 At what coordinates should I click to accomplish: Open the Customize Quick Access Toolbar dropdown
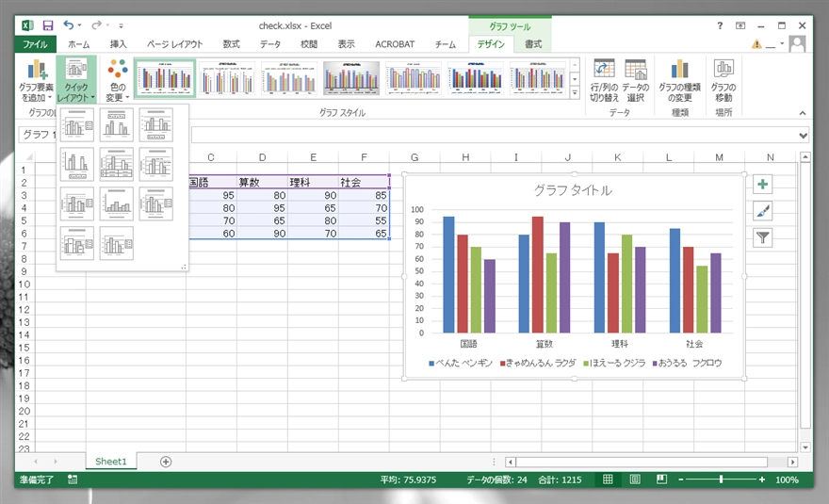(x=122, y=25)
